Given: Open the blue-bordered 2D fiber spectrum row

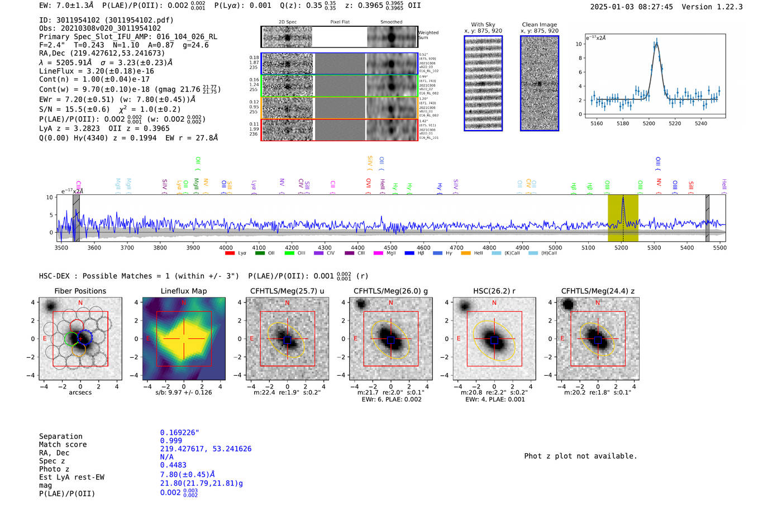Looking at the screenshot, I should [340, 64].
